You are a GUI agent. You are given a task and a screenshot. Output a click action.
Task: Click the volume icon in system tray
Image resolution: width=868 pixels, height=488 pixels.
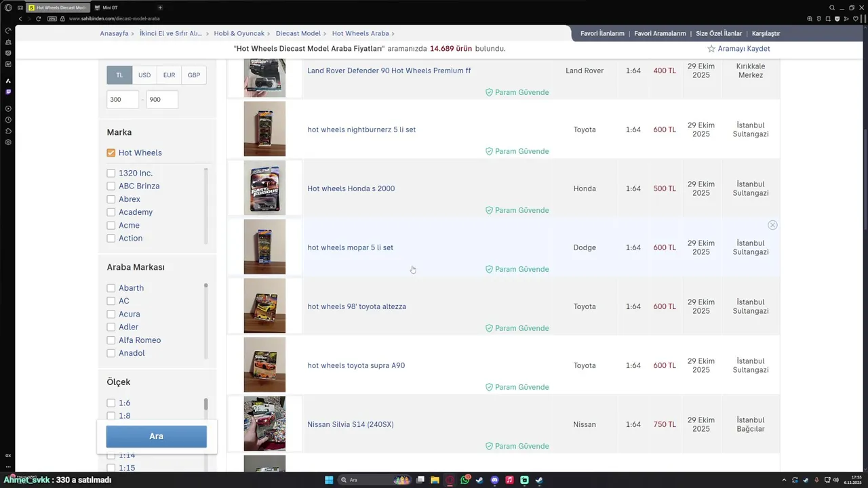click(835, 480)
